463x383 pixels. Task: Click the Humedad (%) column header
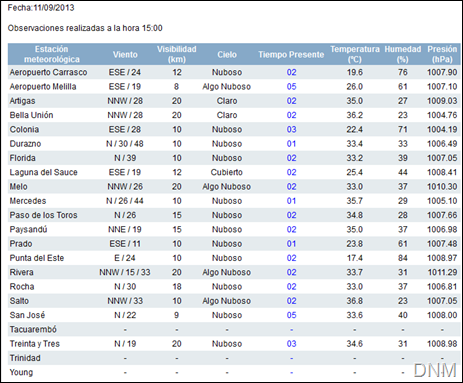click(x=403, y=54)
